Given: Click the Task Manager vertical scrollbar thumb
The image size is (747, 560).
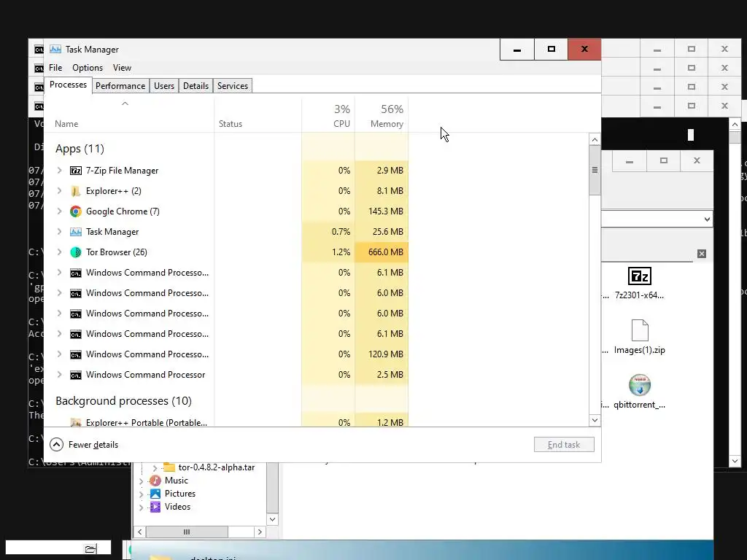Looking at the screenshot, I should pos(595,170).
